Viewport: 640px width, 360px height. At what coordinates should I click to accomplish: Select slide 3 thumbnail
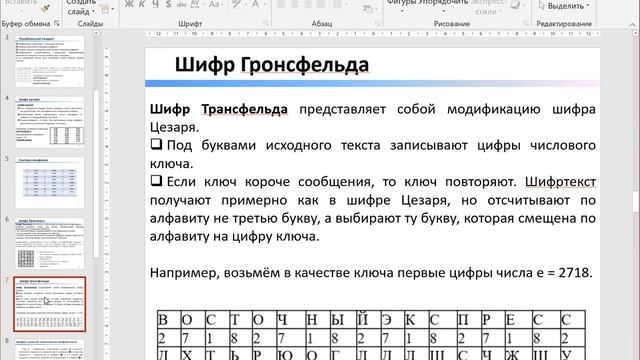pos(49,61)
